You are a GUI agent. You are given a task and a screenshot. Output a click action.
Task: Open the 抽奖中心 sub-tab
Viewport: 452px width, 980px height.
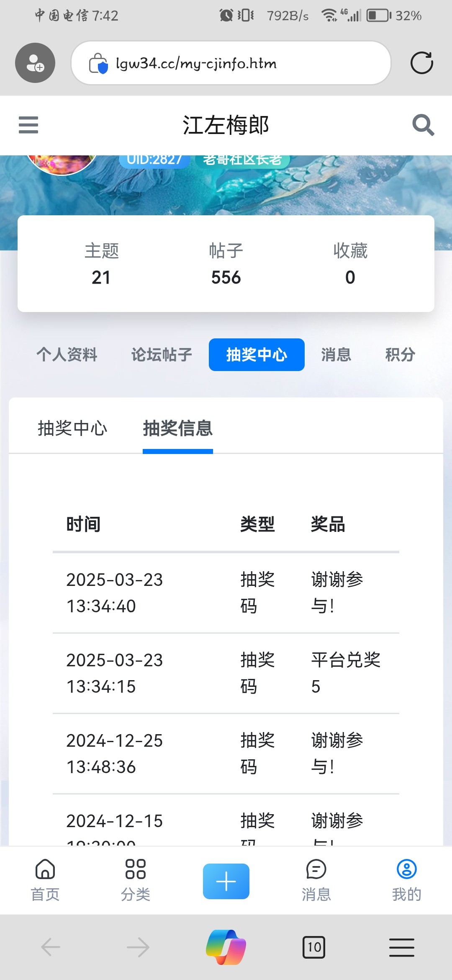pyautogui.click(x=72, y=428)
